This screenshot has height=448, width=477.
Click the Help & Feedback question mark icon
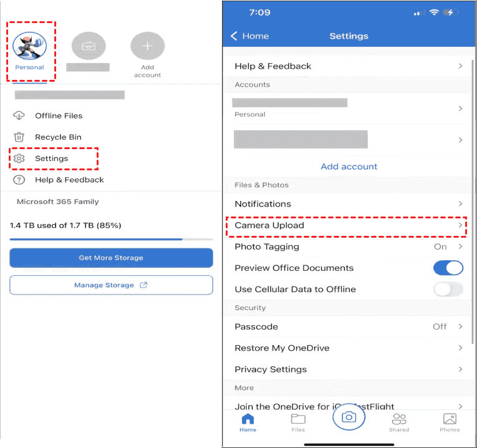pyautogui.click(x=19, y=180)
